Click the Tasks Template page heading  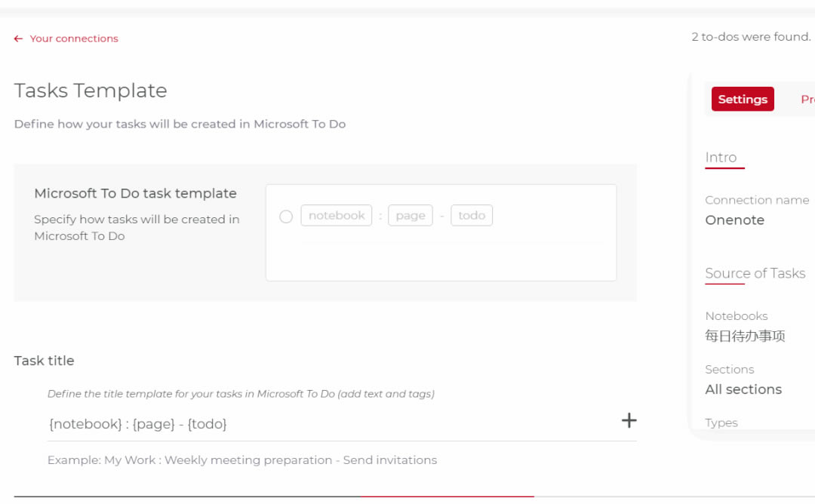pyautogui.click(x=91, y=91)
